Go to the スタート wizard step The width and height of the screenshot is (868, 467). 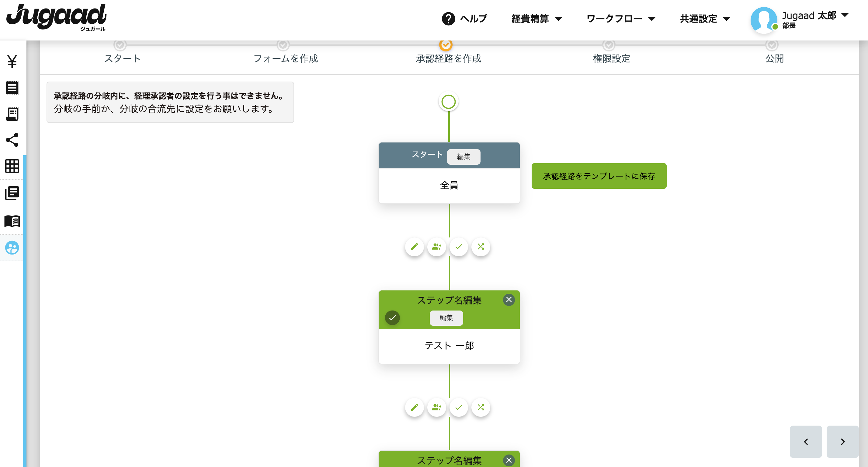[x=122, y=58]
